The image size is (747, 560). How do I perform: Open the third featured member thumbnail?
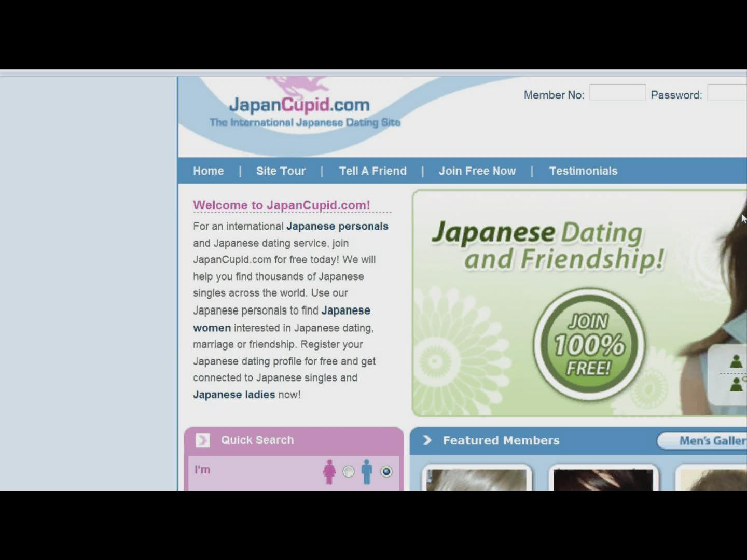tap(712, 479)
